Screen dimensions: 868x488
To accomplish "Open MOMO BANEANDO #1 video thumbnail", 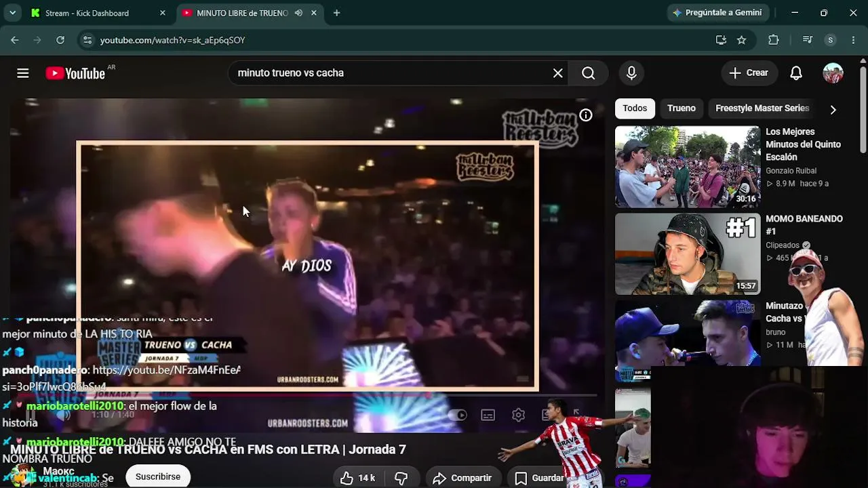I will point(688,254).
